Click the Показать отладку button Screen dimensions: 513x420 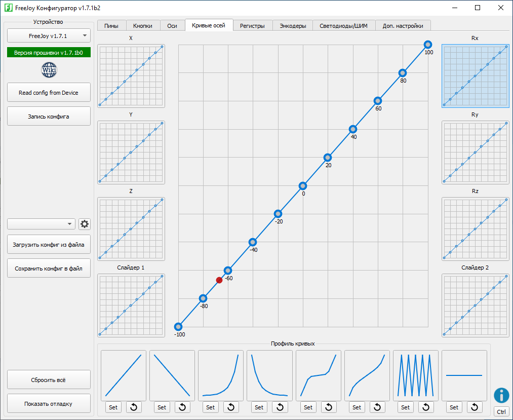(x=49, y=404)
